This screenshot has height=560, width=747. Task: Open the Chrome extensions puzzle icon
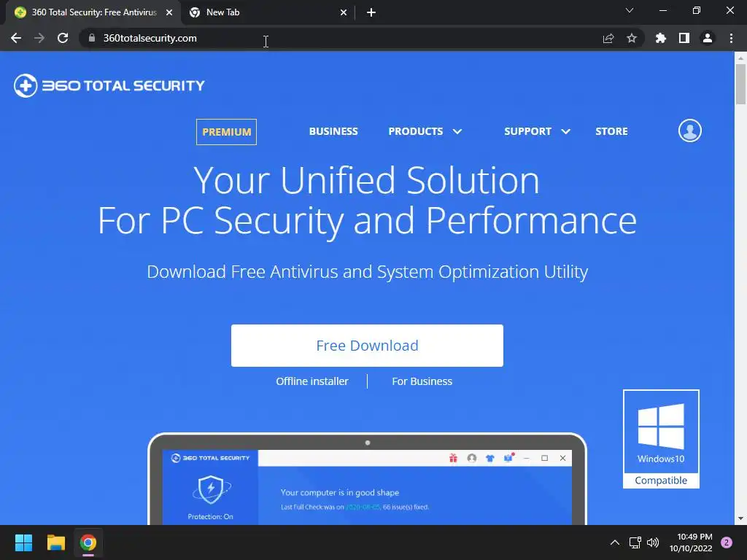(661, 38)
